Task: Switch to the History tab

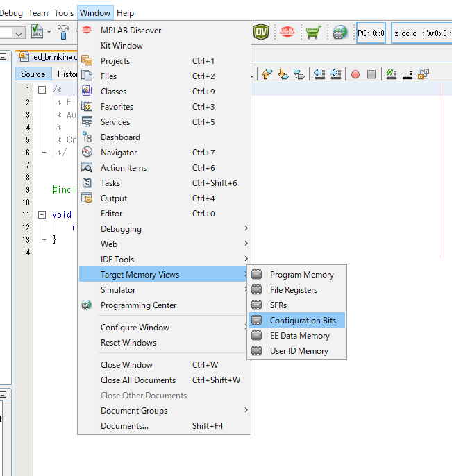Action: (x=67, y=74)
